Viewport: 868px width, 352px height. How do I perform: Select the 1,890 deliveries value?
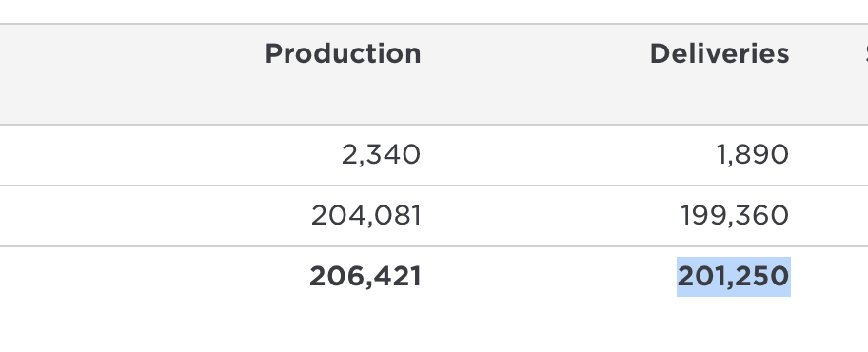pos(753,154)
